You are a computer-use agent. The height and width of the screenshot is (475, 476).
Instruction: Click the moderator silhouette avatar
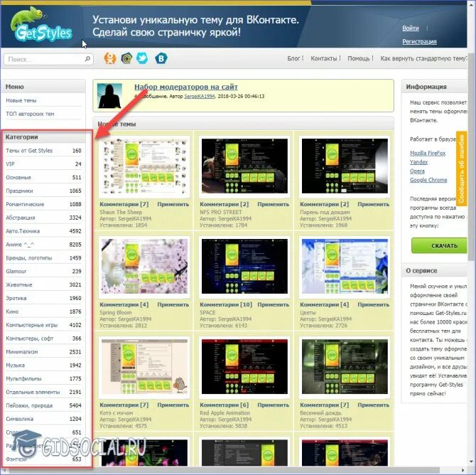[109, 96]
